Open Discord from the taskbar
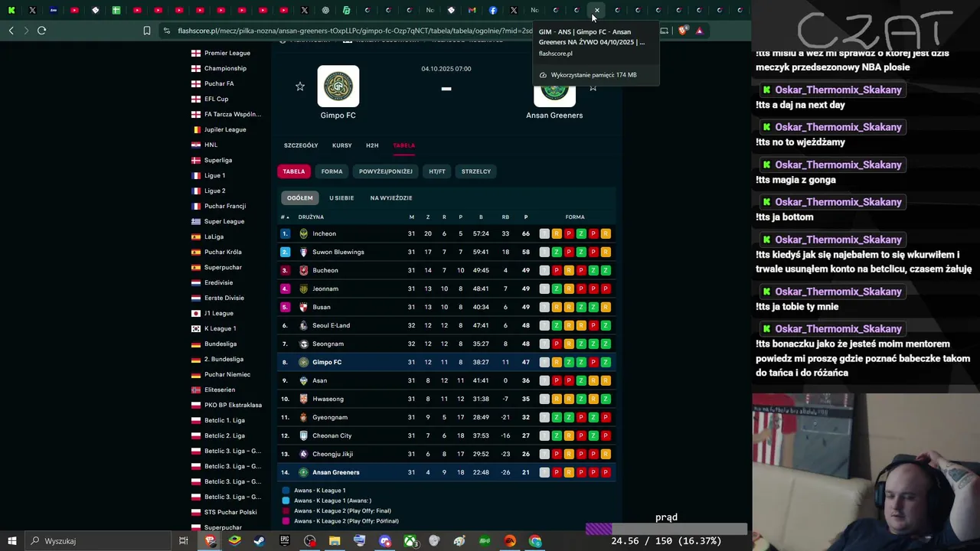The width and height of the screenshot is (980, 551). (385, 541)
